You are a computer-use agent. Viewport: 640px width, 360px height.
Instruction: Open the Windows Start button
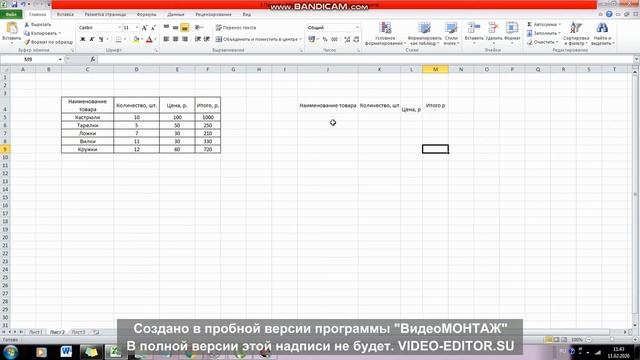click(x=10, y=352)
